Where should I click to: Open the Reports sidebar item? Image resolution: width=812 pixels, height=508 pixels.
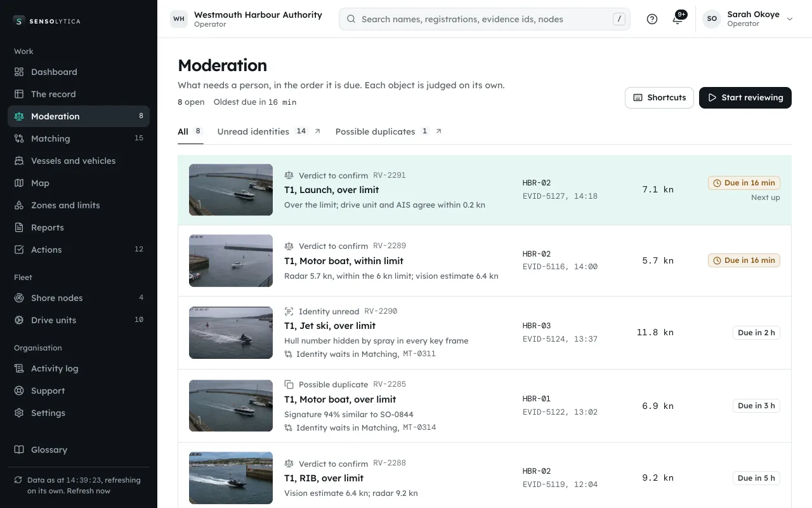pos(79,227)
